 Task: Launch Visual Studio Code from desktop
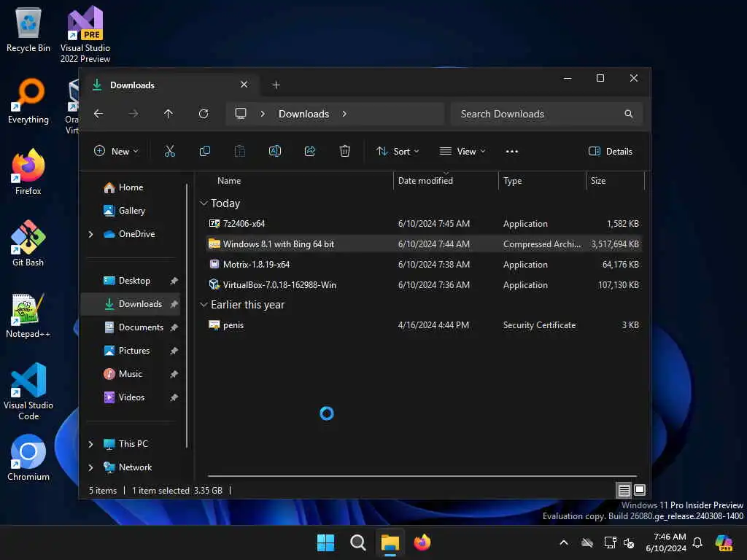(x=28, y=392)
